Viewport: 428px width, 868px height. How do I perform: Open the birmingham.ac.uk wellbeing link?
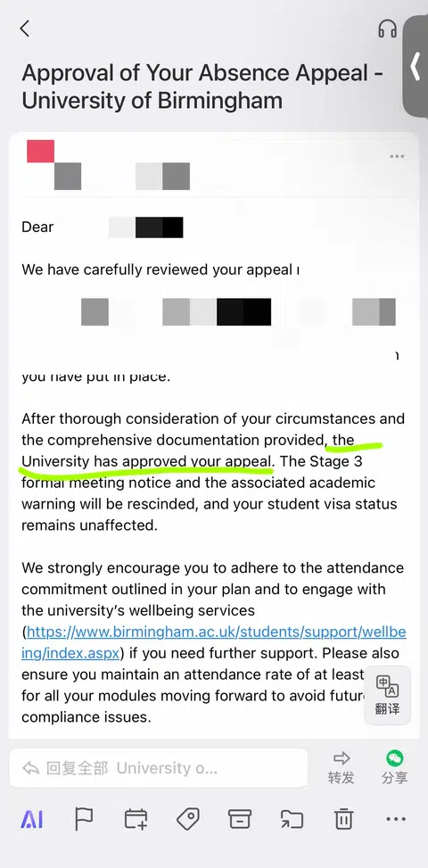(x=214, y=642)
